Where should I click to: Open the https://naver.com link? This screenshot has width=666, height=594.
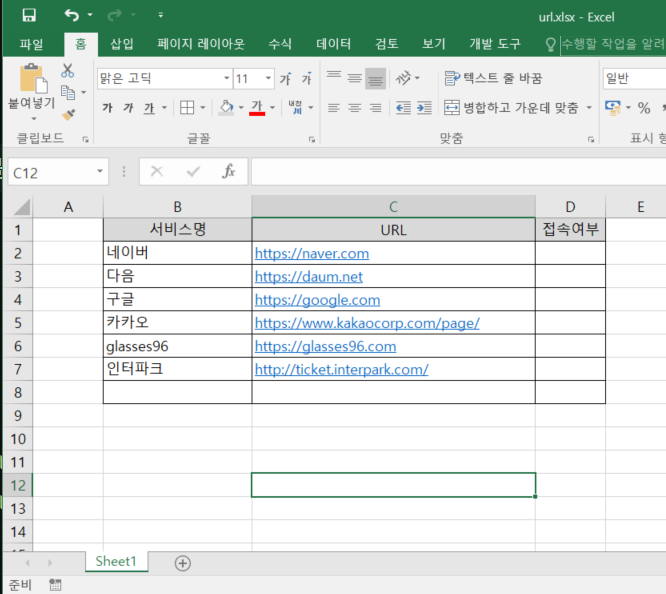[312, 254]
